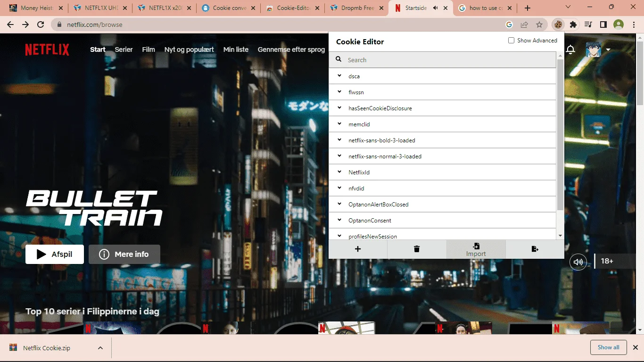Close the Cookie-Editor tab
The image size is (644, 362).
[x=317, y=8]
